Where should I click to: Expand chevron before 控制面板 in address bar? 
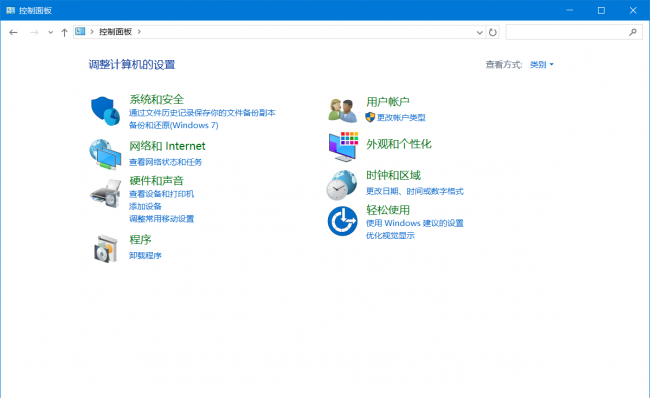click(92, 32)
